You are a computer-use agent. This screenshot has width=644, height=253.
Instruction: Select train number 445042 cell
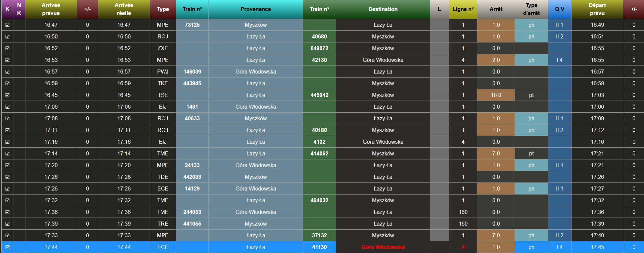click(319, 95)
